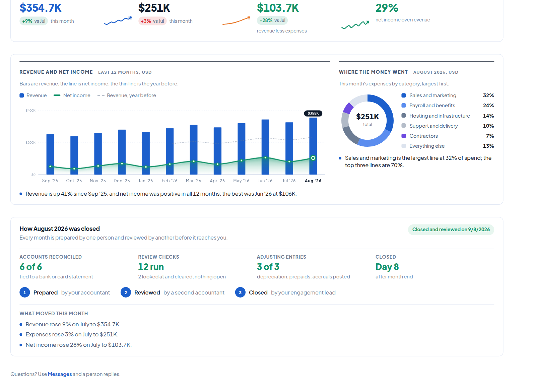Click the 'How August 2026 was closed' heading
The width and height of the screenshot is (533, 392).
[x=60, y=229]
